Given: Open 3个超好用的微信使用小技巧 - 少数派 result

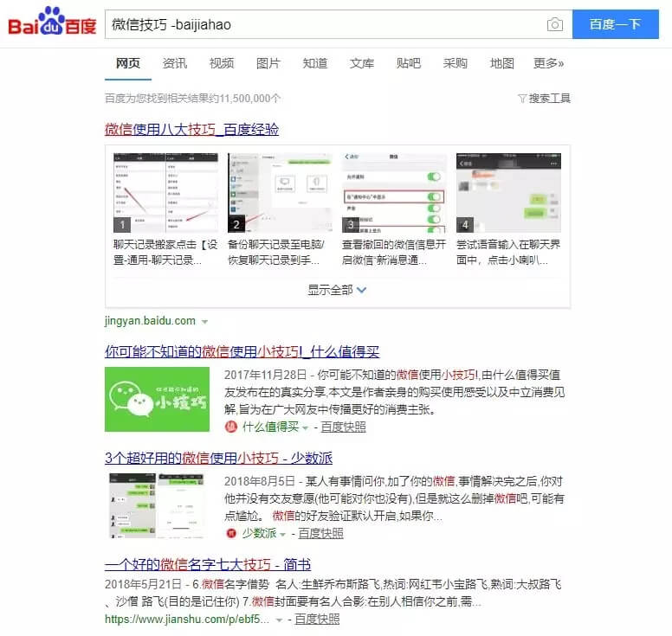Looking at the screenshot, I should (218, 458).
